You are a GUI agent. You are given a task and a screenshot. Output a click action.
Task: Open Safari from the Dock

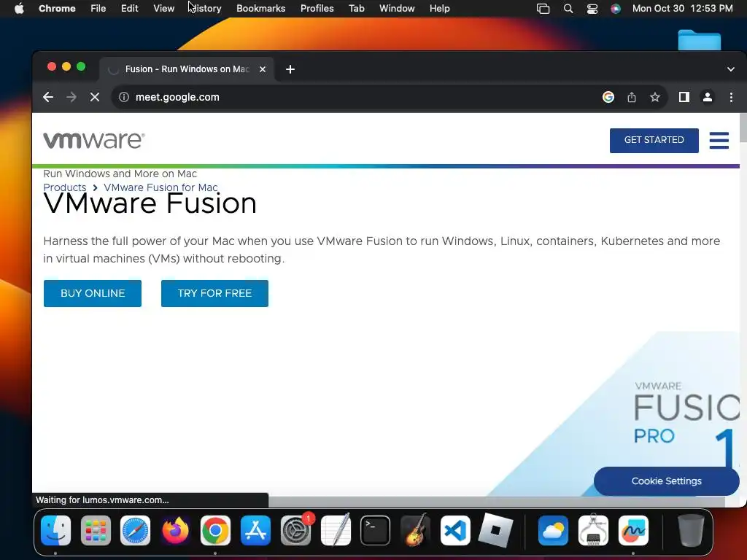135,531
